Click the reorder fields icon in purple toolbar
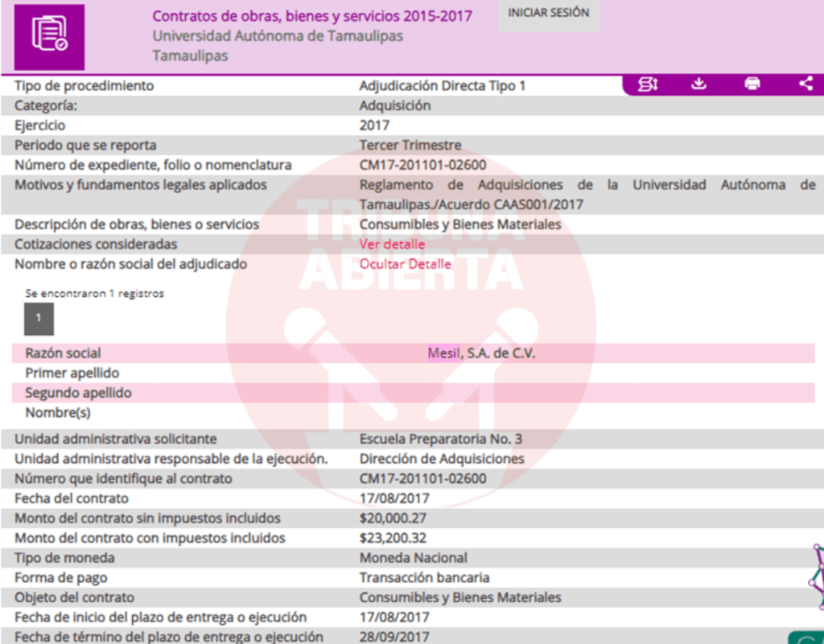The height and width of the screenshot is (644, 824). coord(648,85)
